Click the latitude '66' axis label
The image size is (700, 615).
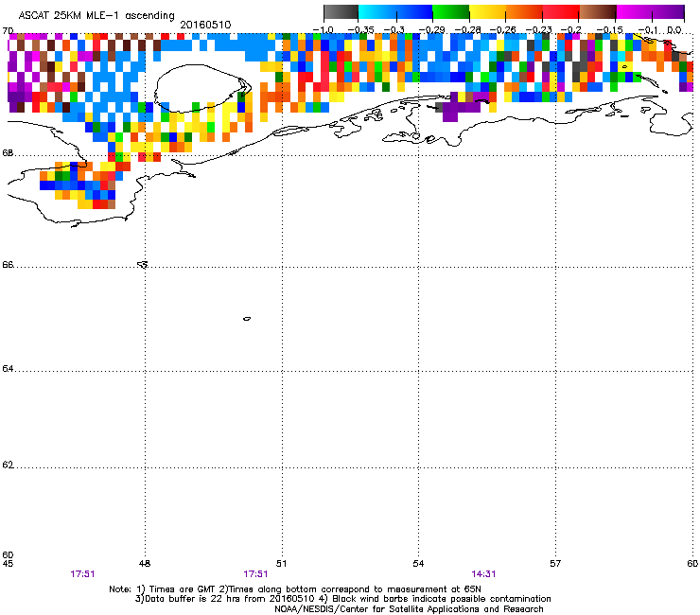point(8,265)
